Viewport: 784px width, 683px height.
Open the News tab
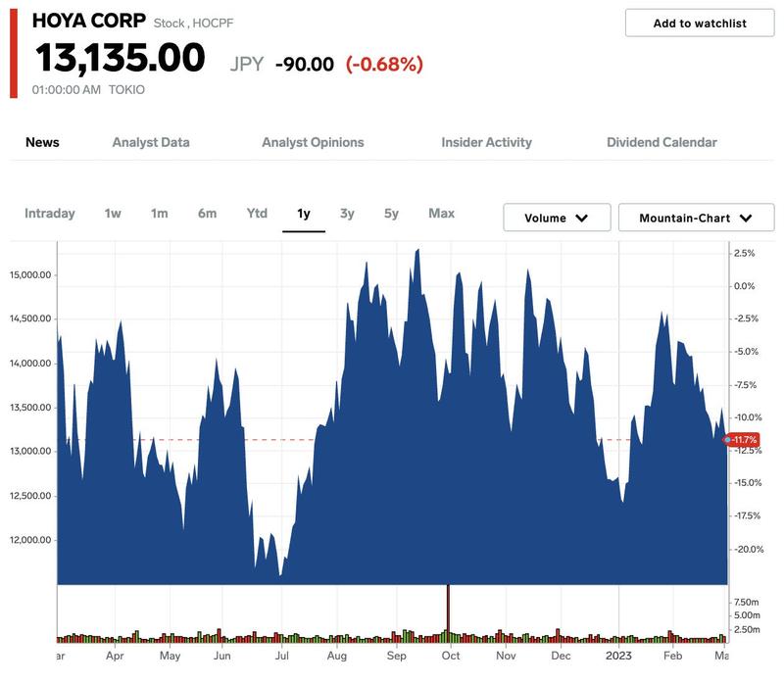coord(42,142)
